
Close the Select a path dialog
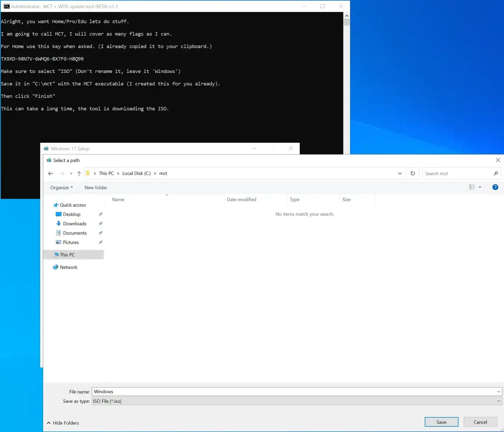click(x=498, y=160)
